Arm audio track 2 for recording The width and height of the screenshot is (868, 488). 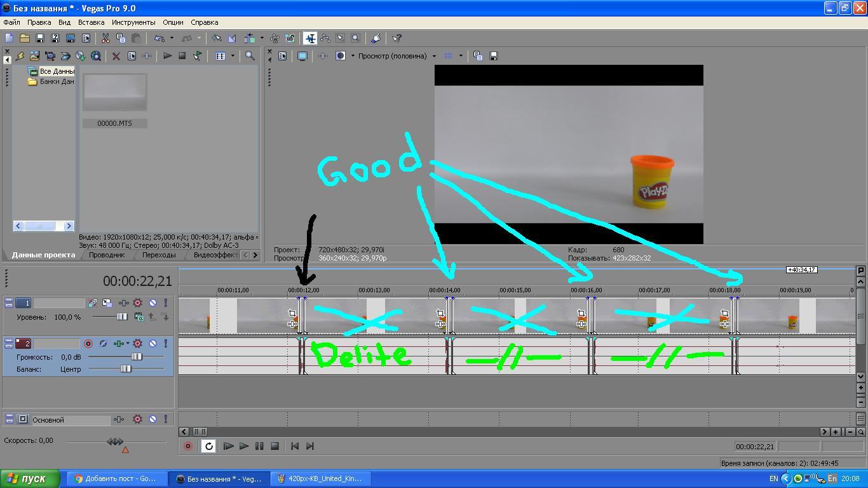88,344
